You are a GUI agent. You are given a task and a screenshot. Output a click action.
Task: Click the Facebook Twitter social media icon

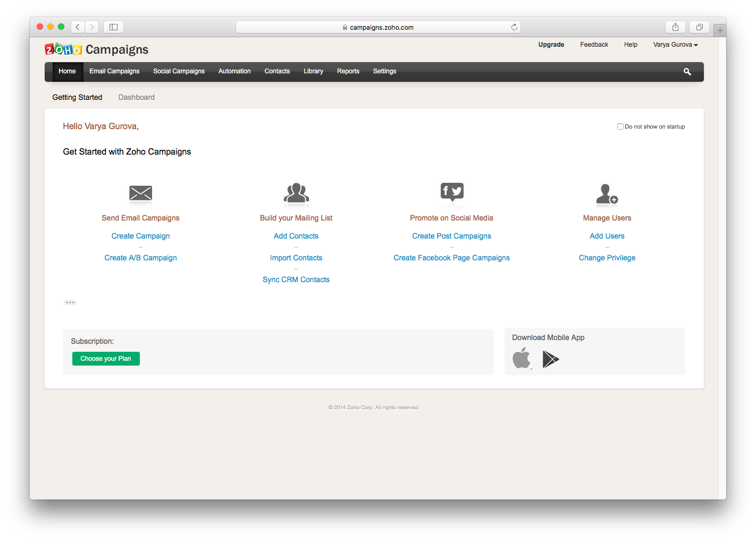tap(452, 192)
